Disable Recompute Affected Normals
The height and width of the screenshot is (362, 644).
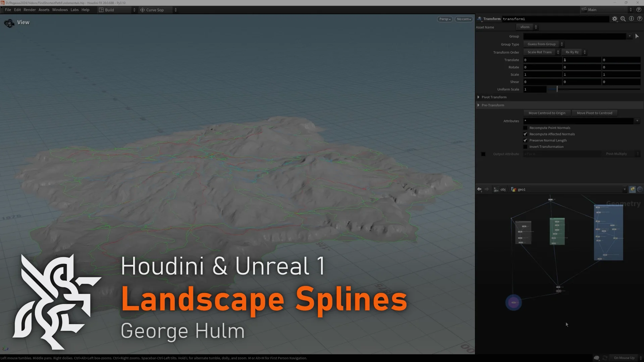(x=525, y=134)
